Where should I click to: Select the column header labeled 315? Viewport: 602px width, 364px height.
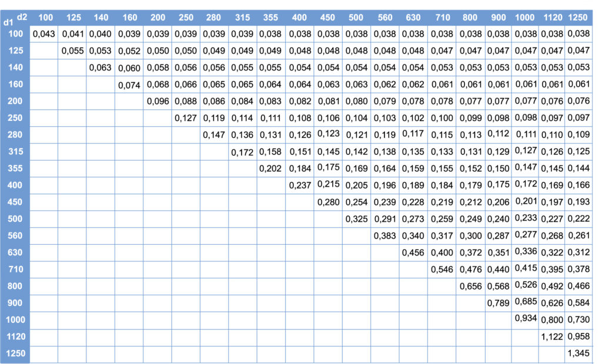(x=242, y=18)
